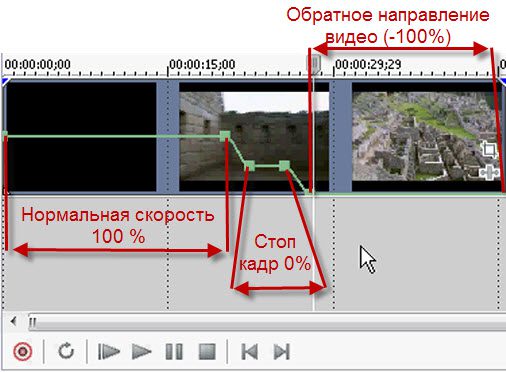Select left freeze-frame envelope point

249,165
